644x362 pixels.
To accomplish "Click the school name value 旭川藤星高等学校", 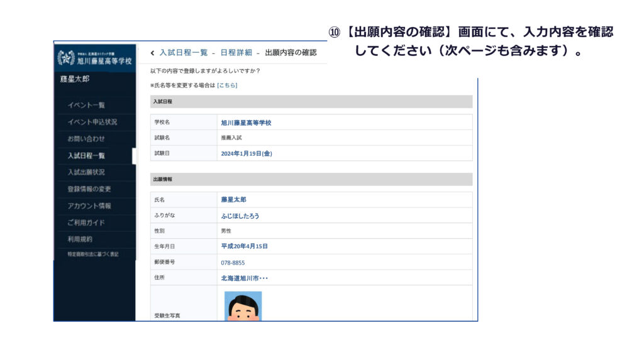I will pyautogui.click(x=246, y=123).
